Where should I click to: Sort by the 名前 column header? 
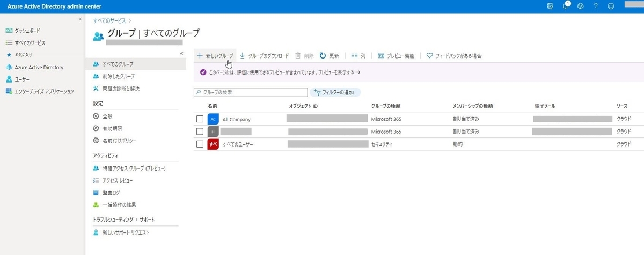pos(212,106)
